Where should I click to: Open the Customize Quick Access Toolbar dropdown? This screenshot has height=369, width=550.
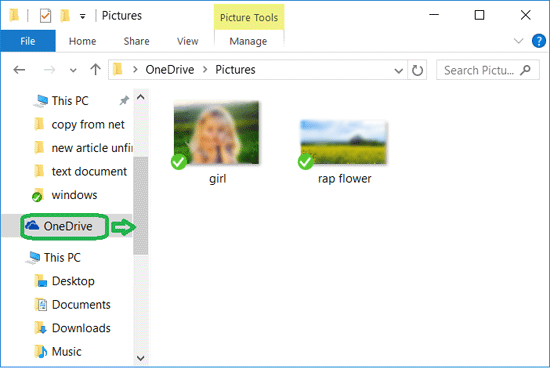[x=82, y=16]
